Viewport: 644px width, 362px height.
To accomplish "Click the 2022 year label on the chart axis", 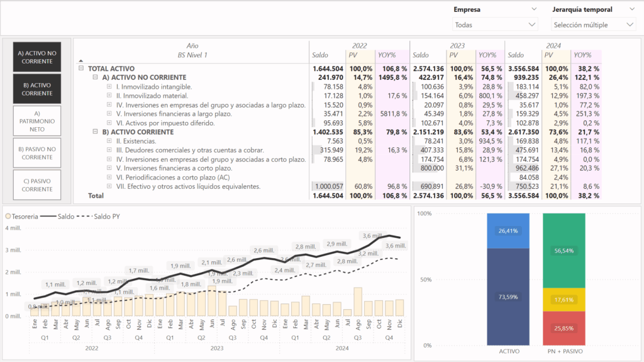I will pyautogui.click(x=92, y=348).
